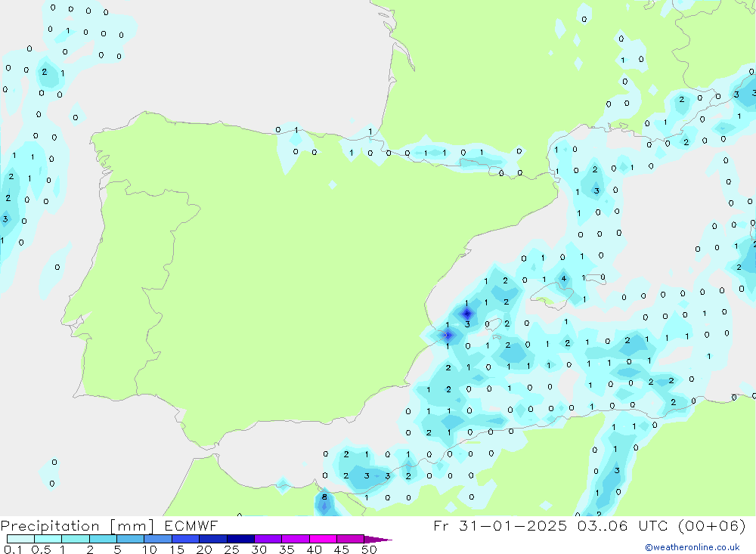Select the 5–10 mm legend swatch
Screen dimensions: 756x554
(x=130, y=539)
